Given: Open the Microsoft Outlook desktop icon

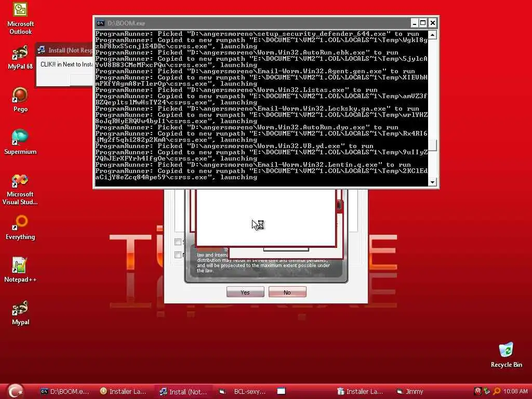Looking at the screenshot, I should pyautogui.click(x=20, y=18).
